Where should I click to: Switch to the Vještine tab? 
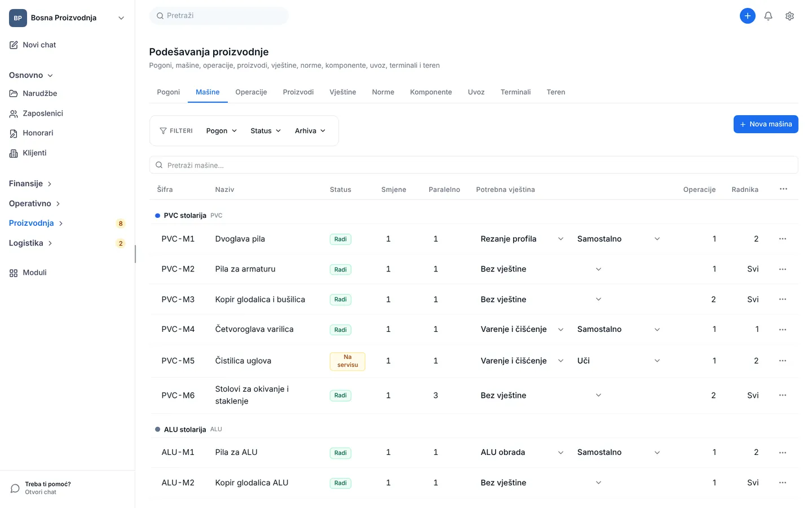343,92
